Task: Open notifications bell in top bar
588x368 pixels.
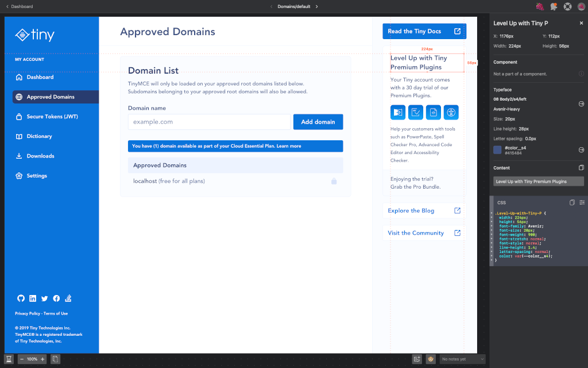Action: click(x=554, y=6)
